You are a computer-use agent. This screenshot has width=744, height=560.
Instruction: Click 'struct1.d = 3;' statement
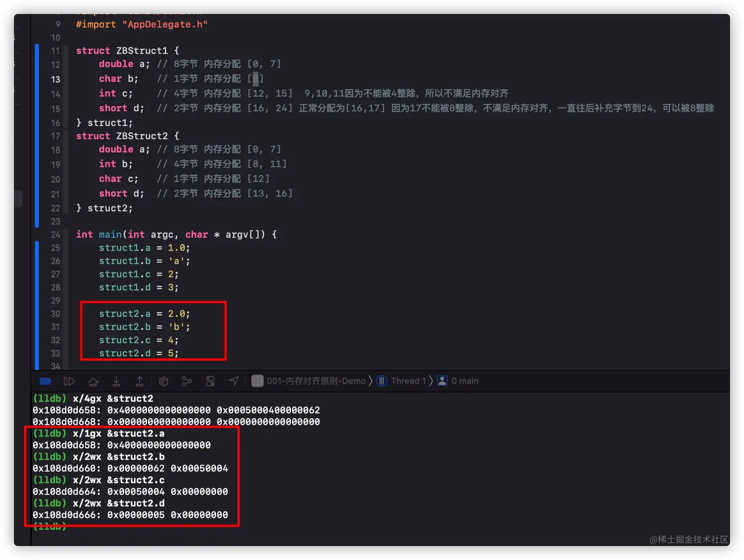139,287
